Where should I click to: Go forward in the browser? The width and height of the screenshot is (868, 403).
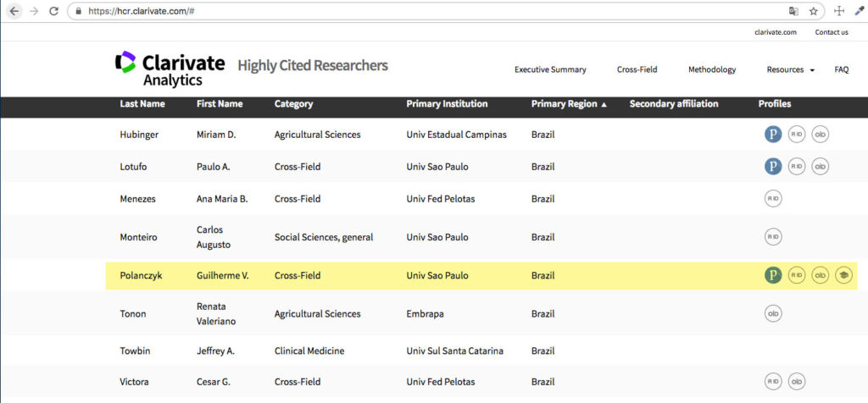click(34, 11)
